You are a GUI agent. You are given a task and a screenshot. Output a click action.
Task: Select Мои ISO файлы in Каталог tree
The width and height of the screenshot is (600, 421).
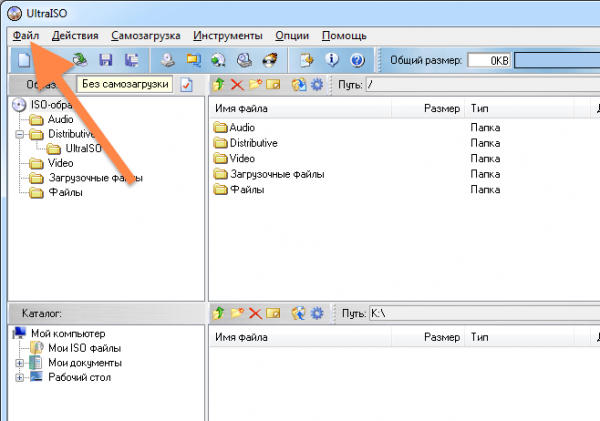[85, 348]
